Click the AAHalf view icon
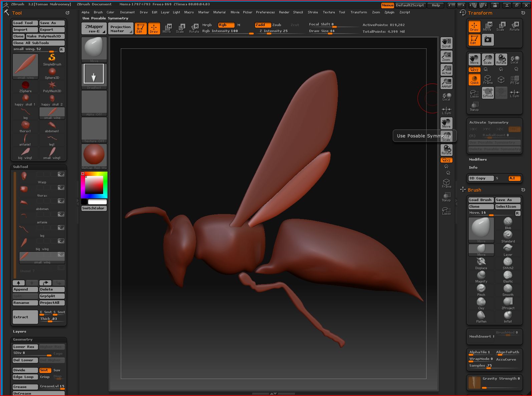 pyautogui.click(x=446, y=83)
